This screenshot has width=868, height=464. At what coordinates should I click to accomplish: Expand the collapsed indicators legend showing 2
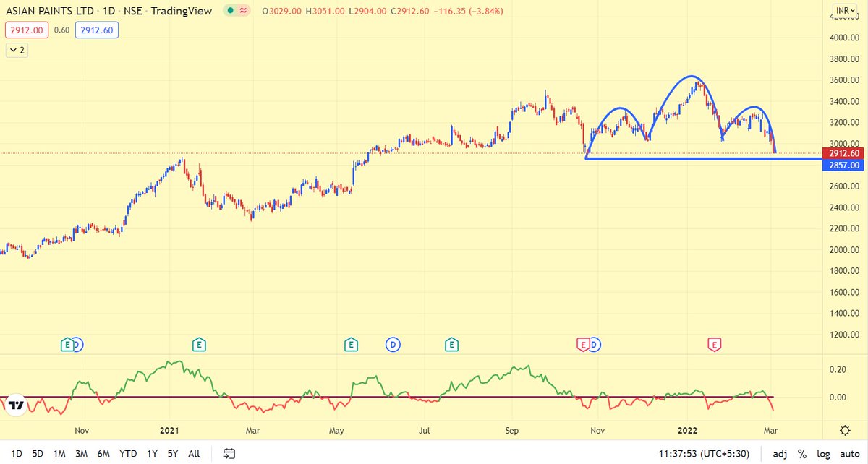(17, 50)
